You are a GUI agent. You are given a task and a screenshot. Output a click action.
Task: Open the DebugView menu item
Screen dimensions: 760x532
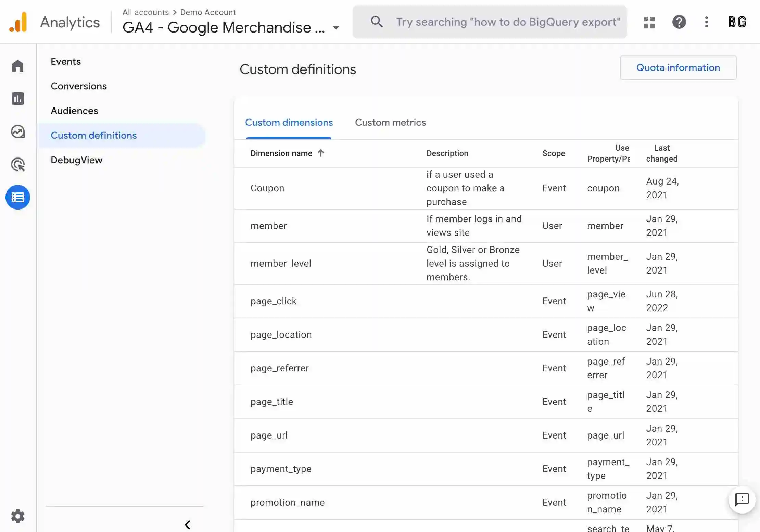tap(76, 160)
